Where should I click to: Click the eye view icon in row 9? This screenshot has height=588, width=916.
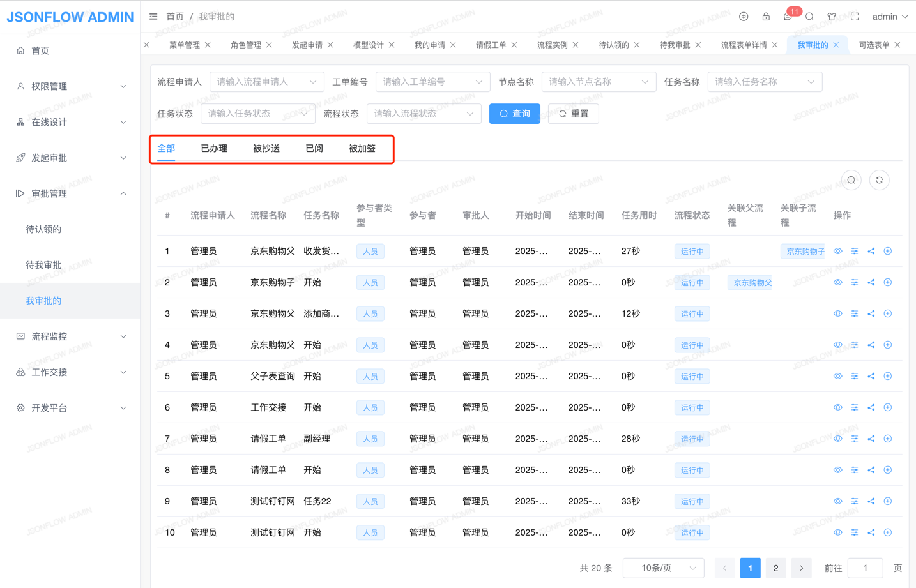pyautogui.click(x=837, y=501)
